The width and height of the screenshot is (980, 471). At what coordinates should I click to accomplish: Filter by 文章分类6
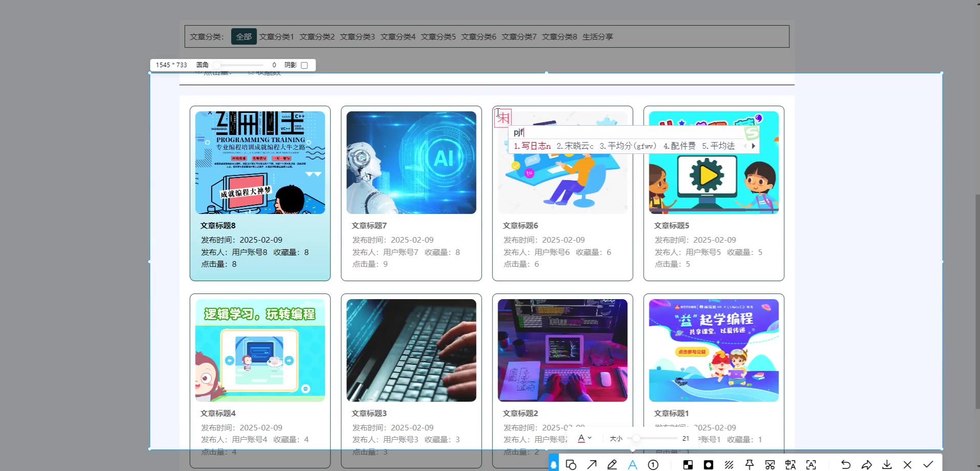coord(478,36)
